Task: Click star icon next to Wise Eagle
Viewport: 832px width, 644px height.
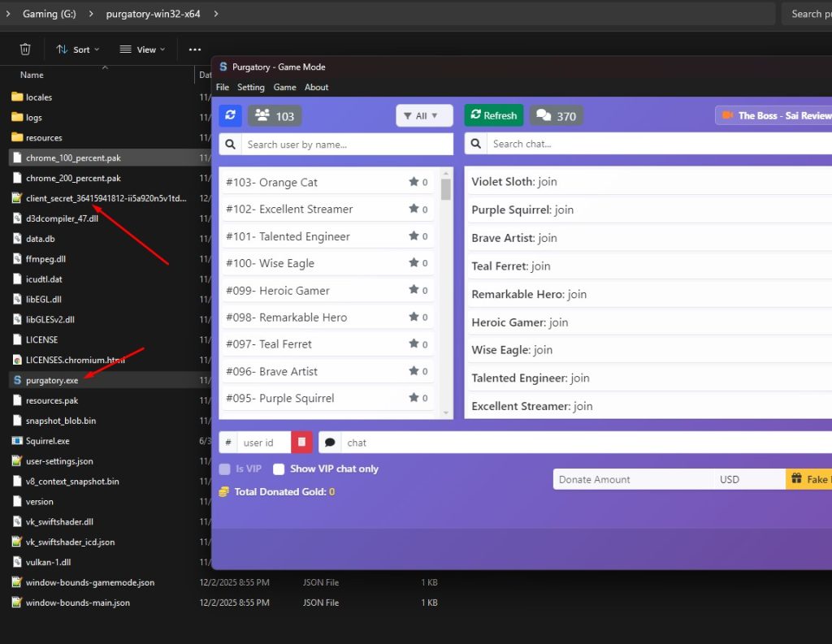Action: (414, 263)
